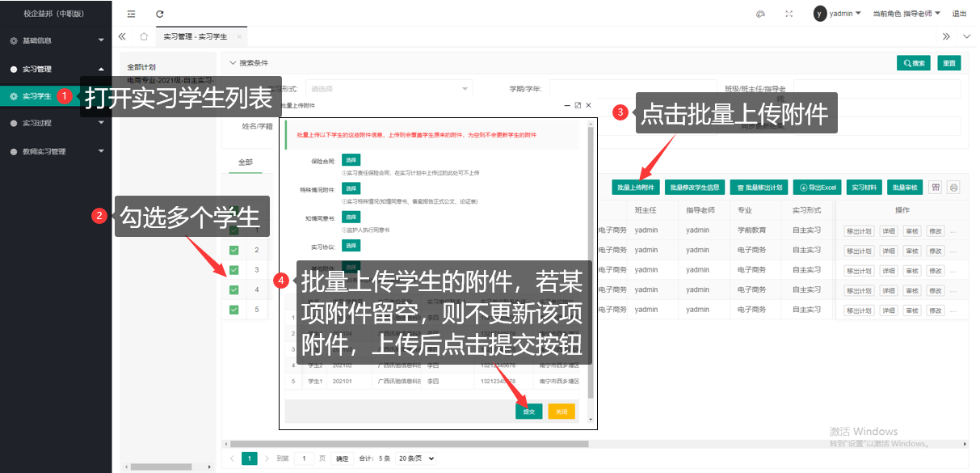Click the refresh page icon
This screenshot has width=980, height=473.
[160, 14]
